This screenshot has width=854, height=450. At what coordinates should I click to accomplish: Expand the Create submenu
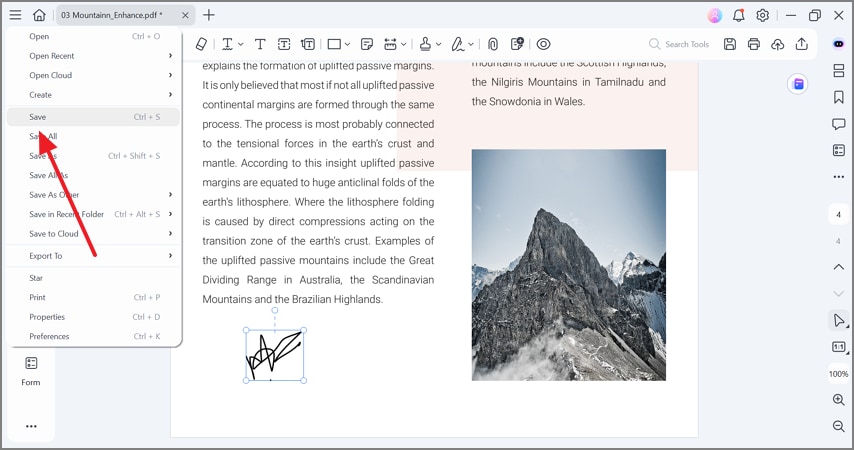tap(93, 95)
